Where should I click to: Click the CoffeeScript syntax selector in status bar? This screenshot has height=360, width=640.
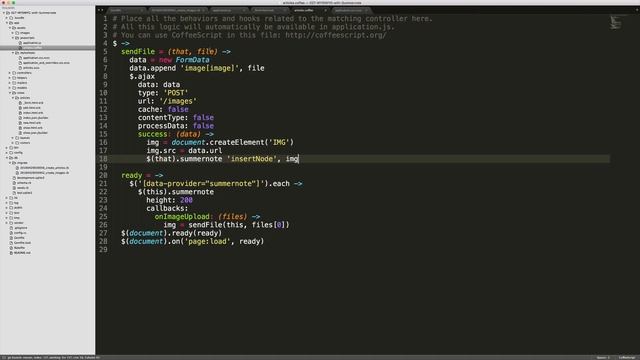627,358
